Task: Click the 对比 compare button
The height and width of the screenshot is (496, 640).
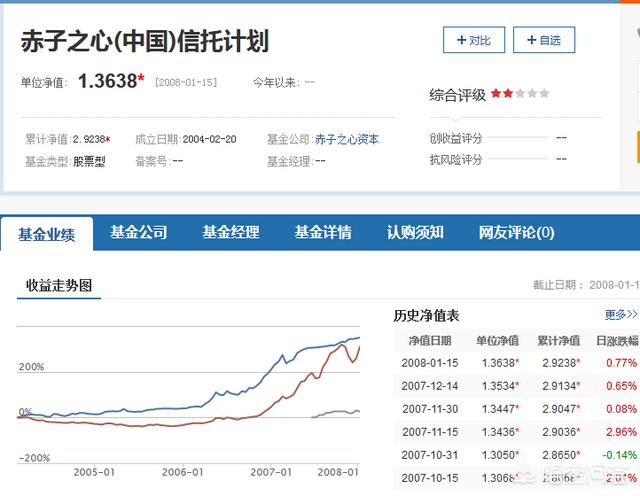Action: [x=474, y=40]
